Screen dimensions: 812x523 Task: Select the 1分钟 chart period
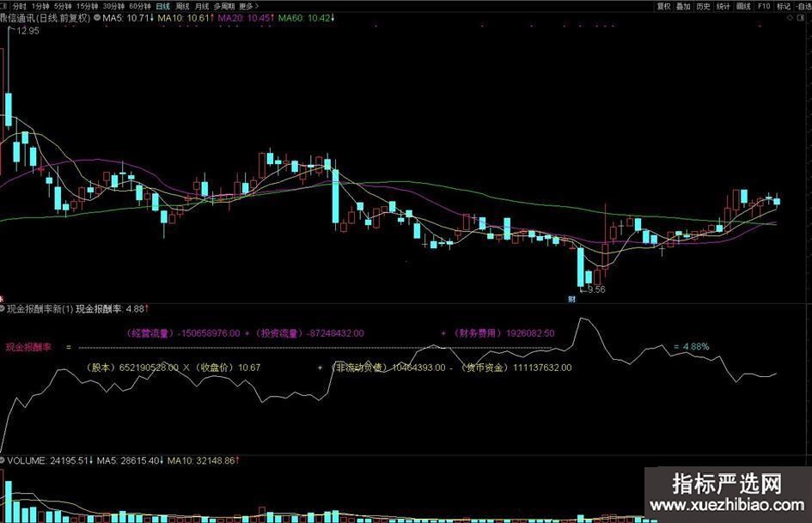[40, 6]
